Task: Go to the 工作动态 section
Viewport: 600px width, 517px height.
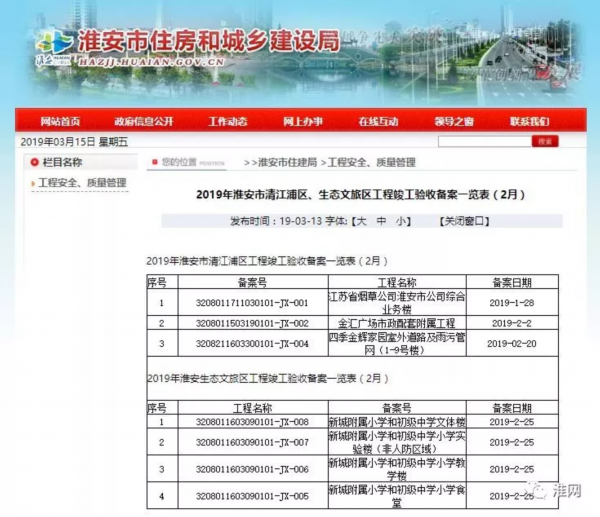Action: coord(227,121)
